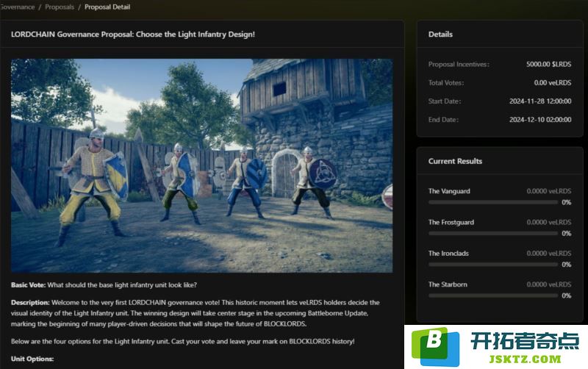Click the End Date label
This screenshot has height=369, width=588.
(443, 119)
